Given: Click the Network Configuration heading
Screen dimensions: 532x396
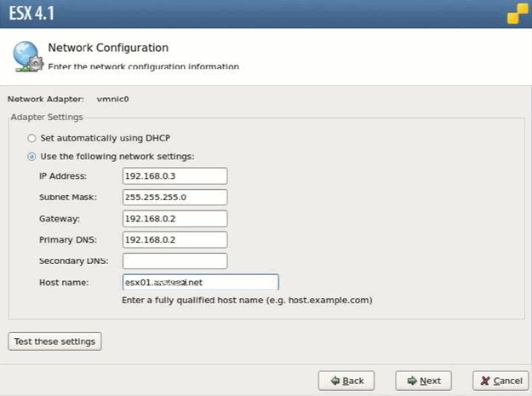Looking at the screenshot, I should (x=108, y=49).
